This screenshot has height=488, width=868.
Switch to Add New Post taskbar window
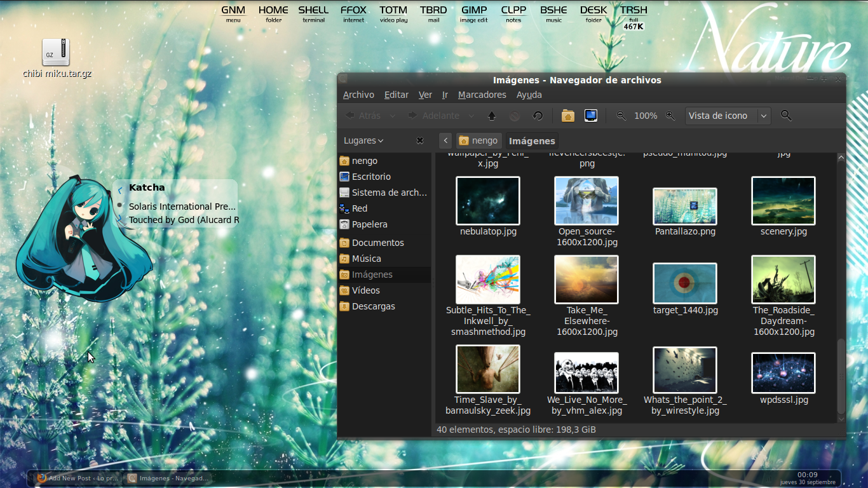point(78,478)
